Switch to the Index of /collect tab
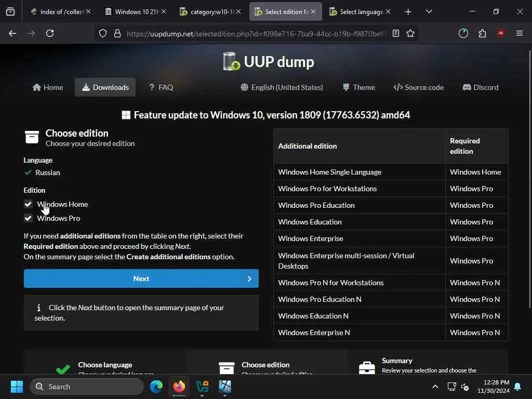This screenshot has height=399, width=532. (x=60, y=11)
